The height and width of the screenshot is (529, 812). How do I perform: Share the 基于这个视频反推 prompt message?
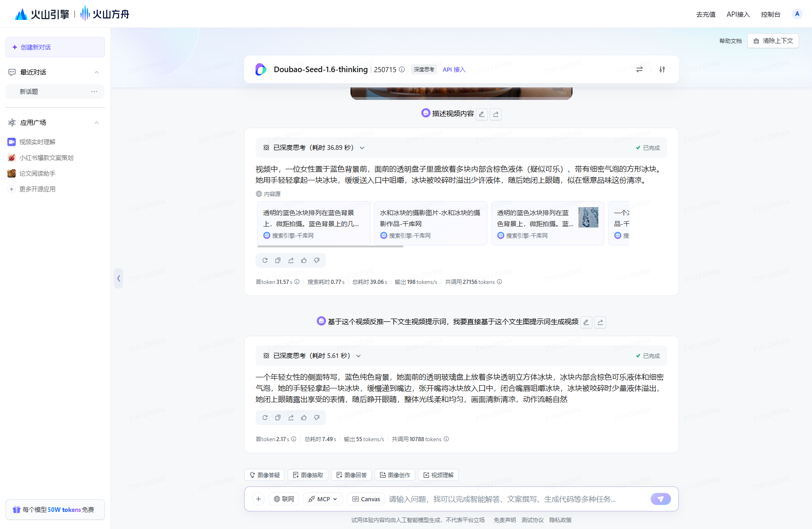coord(600,322)
